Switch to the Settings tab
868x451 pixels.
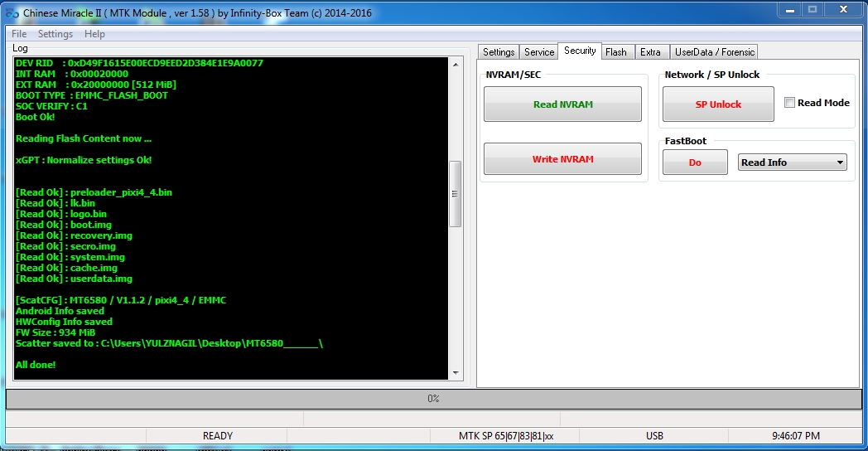click(499, 52)
